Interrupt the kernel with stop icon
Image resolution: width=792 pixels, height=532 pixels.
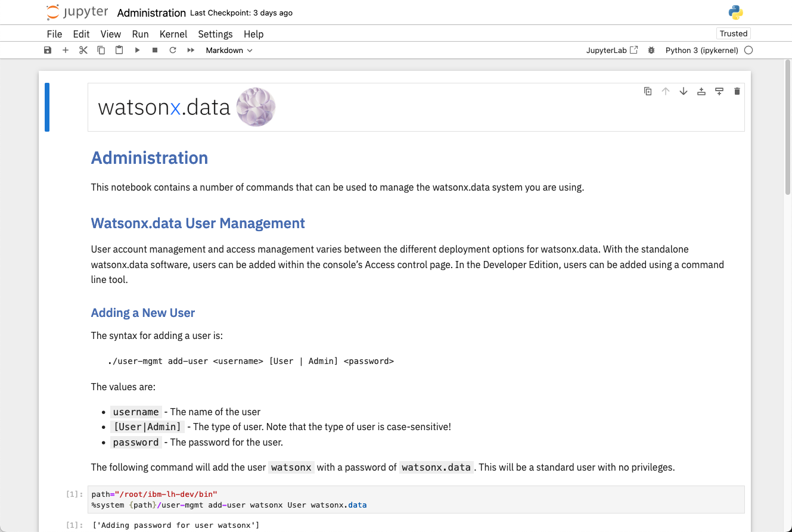(155, 50)
